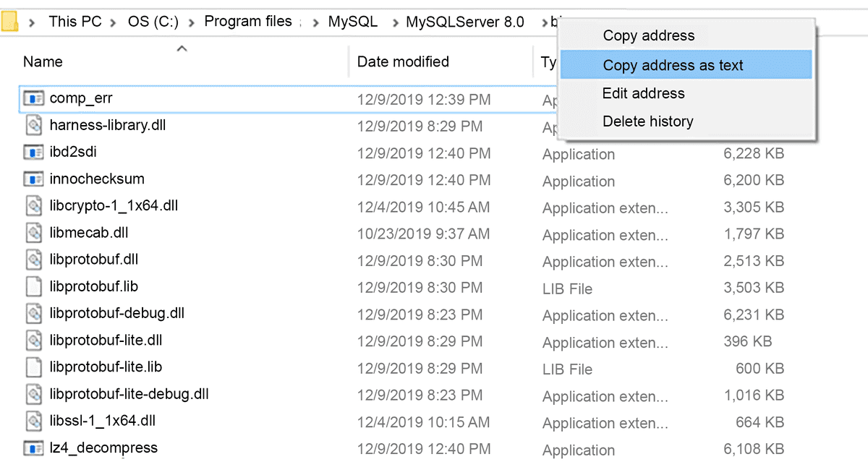Expand chevron before This PC breadcrumb
This screenshot has width=868, height=462.
pos(32,22)
